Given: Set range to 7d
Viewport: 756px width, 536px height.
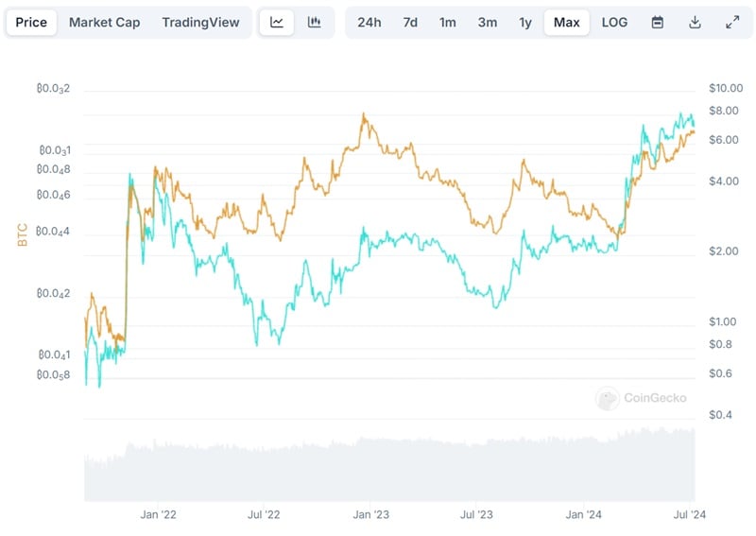Looking at the screenshot, I should click(x=410, y=23).
